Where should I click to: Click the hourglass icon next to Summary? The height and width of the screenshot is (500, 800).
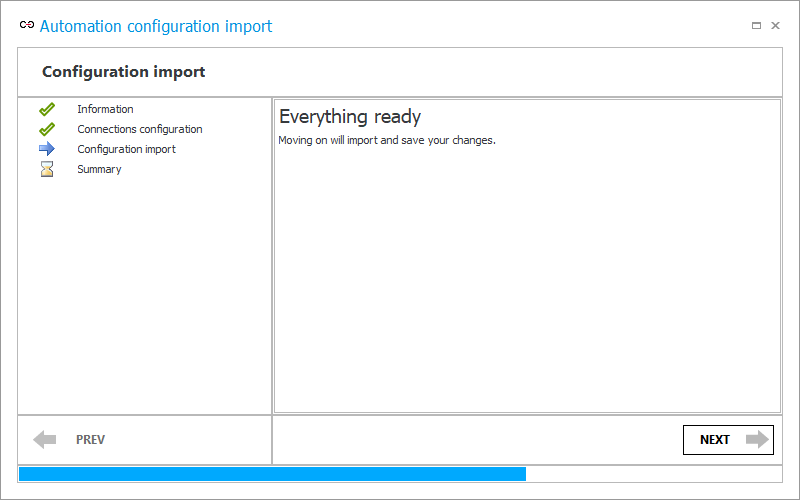47,169
